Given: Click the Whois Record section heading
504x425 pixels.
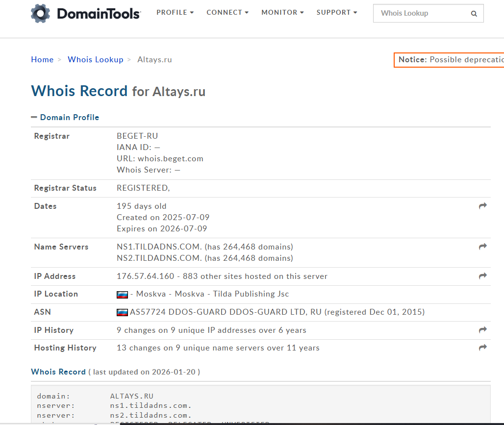Looking at the screenshot, I should click(x=58, y=372).
